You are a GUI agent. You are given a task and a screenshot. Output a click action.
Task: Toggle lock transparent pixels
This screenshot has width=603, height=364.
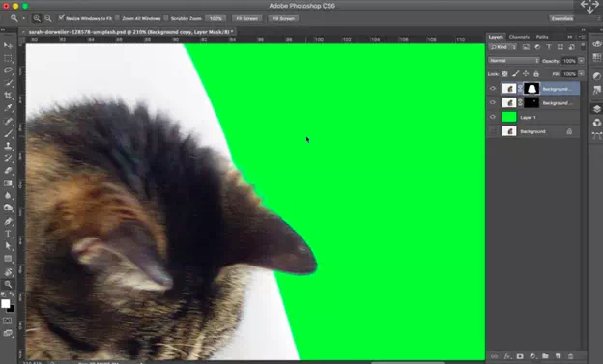505,73
